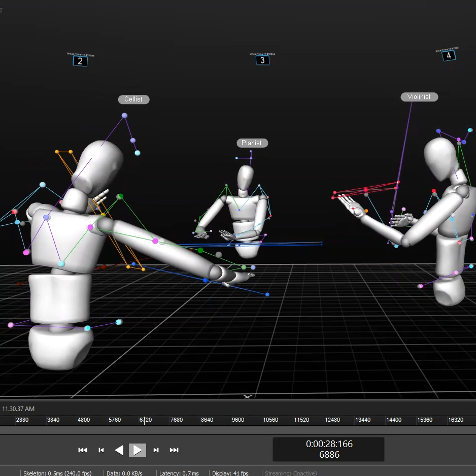Select camera 2 icon in the viewport
This screenshot has height=476, width=476.
[80, 61]
